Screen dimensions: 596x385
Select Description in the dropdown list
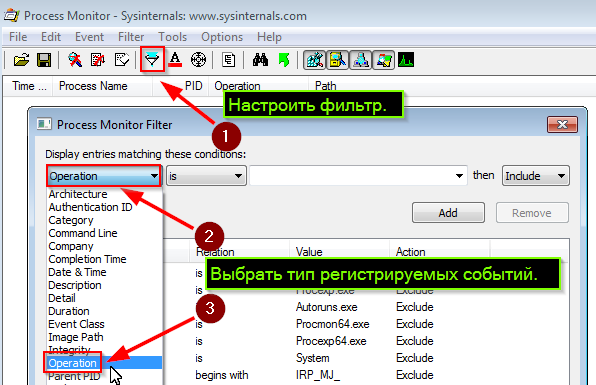point(105,285)
